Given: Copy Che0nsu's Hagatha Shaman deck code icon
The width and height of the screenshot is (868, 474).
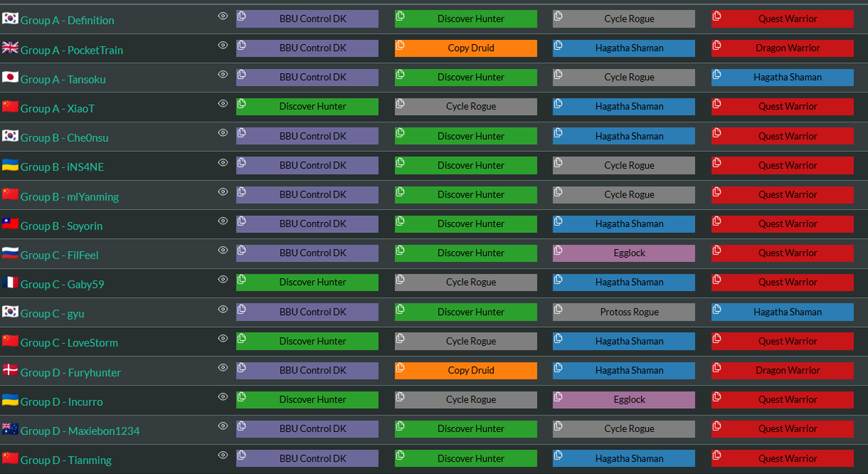Looking at the screenshot, I should [x=558, y=132].
